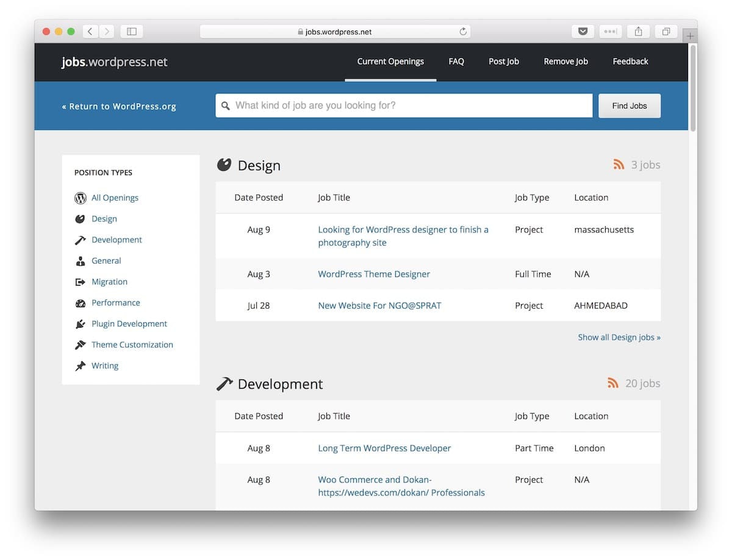
Task: Select the Current Openings tab
Action: 390,61
